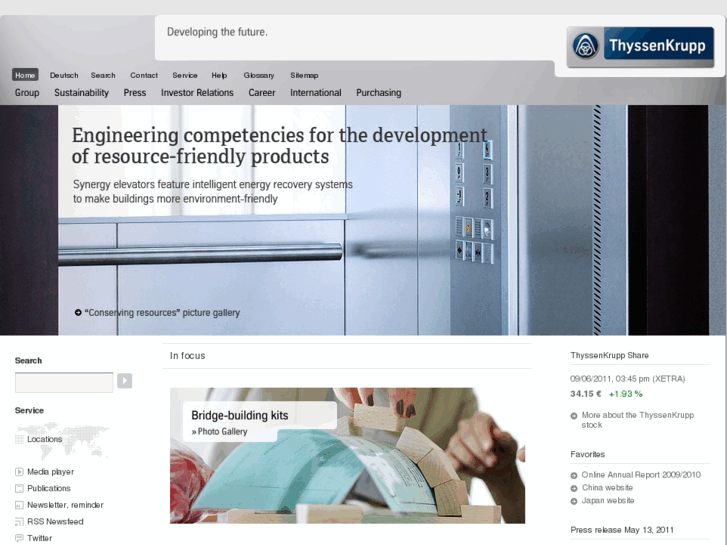This screenshot has width=727, height=545.
Task: Switch to Deutsch language
Action: (64, 75)
